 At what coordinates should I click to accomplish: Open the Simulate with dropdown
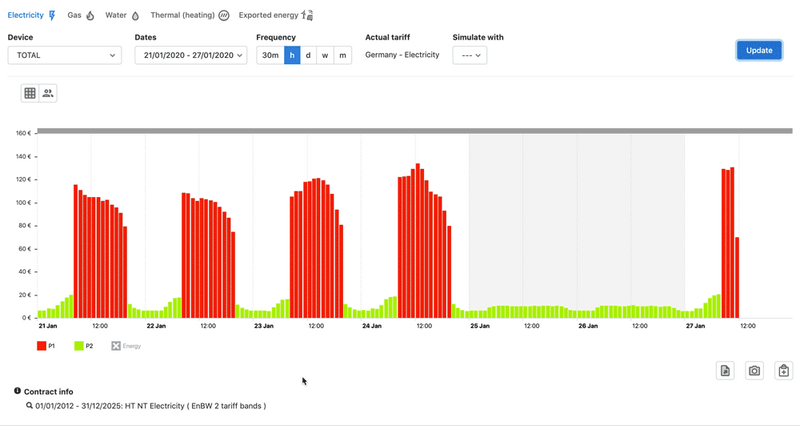[469, 55]
